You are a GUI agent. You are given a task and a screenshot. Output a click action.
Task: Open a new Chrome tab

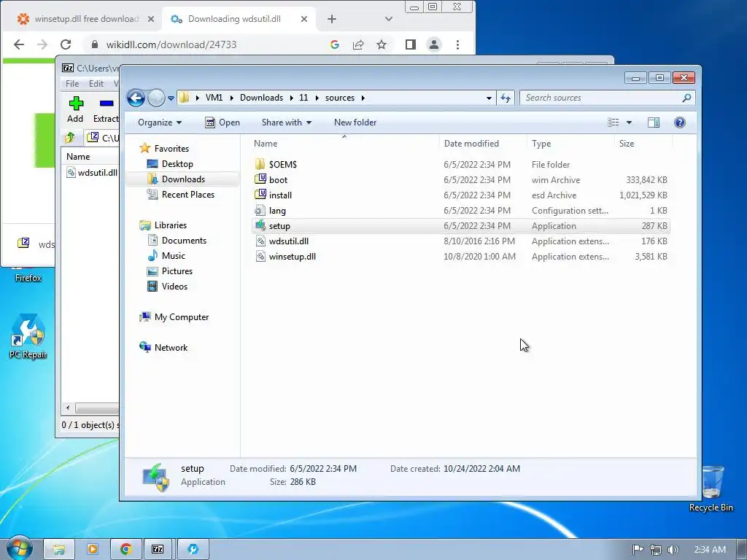(332, 19)
